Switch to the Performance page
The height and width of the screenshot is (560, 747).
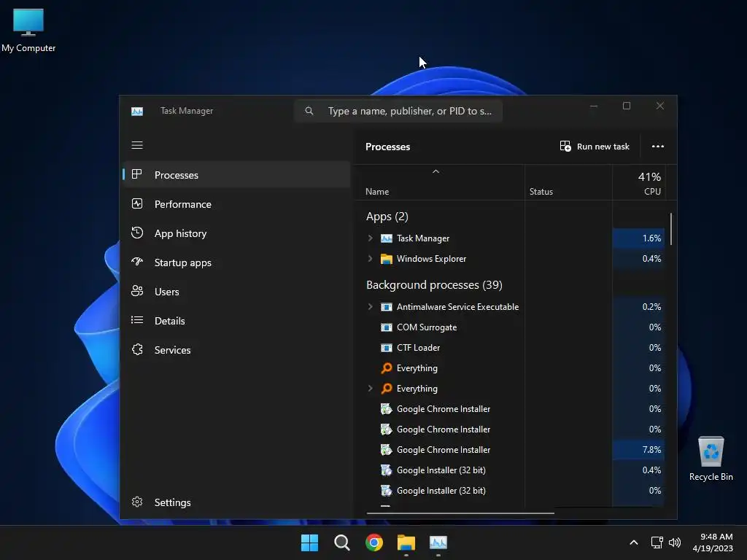237,204
